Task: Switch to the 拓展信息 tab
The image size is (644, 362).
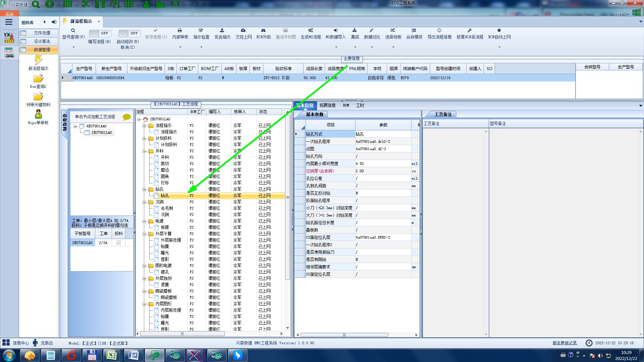Action: pos(327,105)
